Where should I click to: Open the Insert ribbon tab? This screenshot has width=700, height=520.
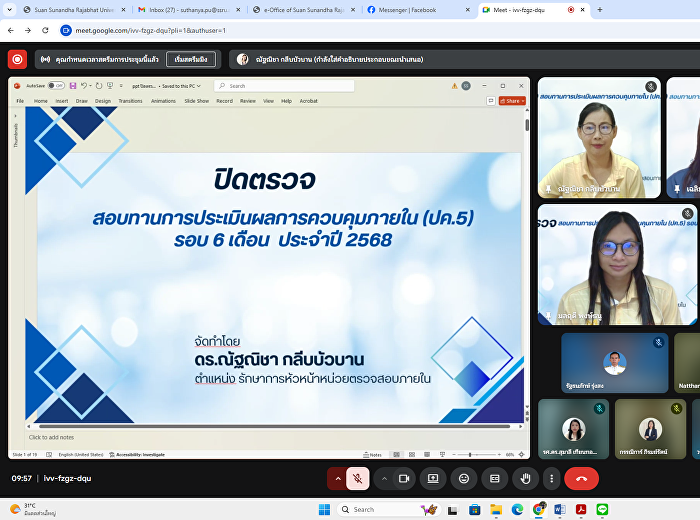(62, 101)
